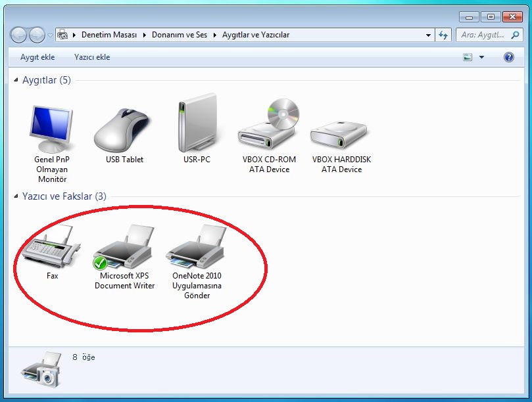Click 'VBOX CD-ROM ATA Device' label text
This screenshot has height=402, width=532.
click(x=269, y=164)
